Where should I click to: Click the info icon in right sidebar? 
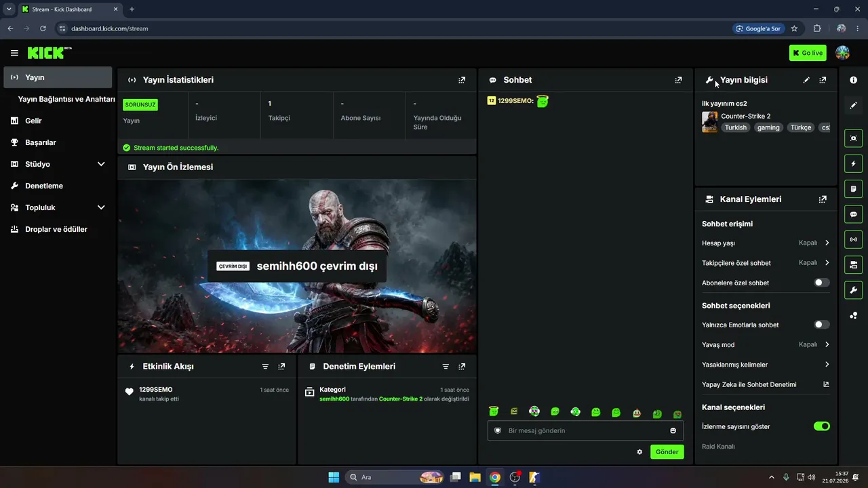click(x=853, y=80)
